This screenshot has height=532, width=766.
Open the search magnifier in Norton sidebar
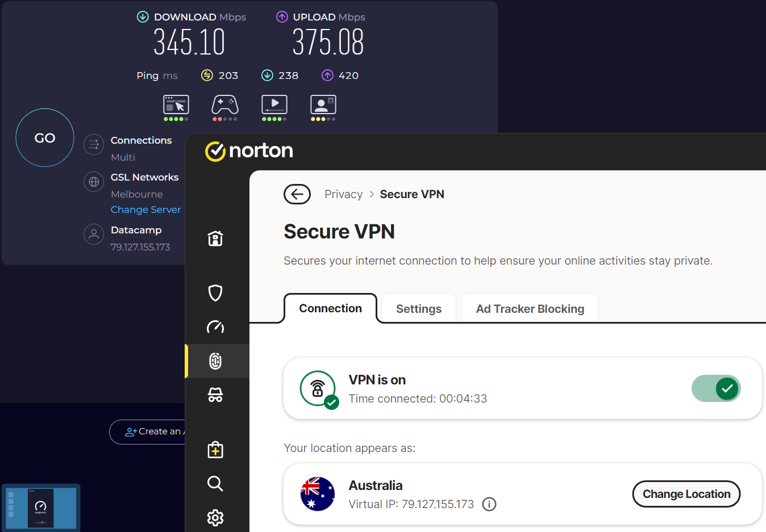[x=215, y=484]
